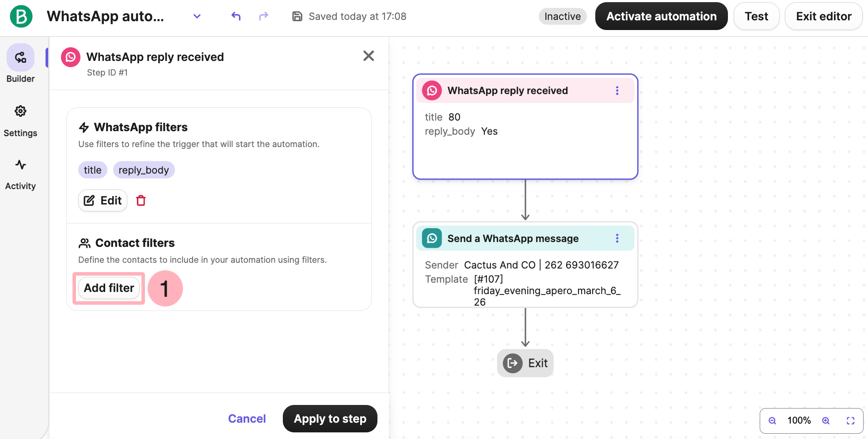
Task: Click the Add filter button
Action: [109, 288]
